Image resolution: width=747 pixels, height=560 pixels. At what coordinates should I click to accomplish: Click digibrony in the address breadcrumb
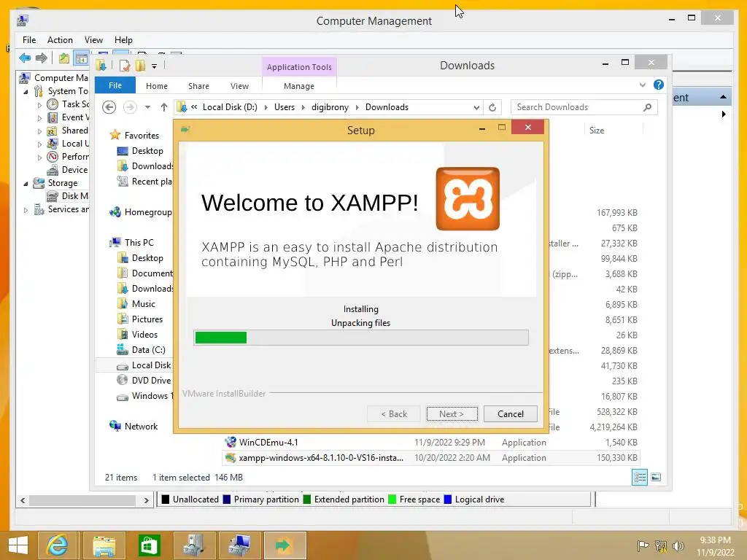(x=330, y=107)
